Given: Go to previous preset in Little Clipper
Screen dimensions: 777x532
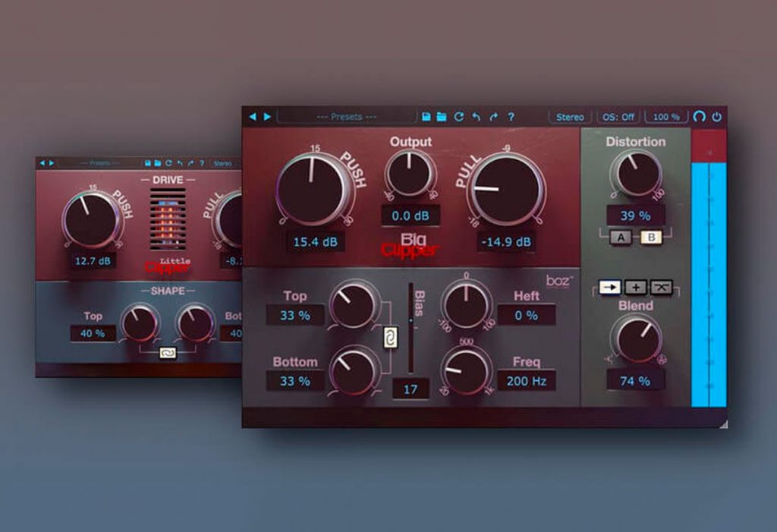Looking at the screenshot, I should tap(42, 162).
